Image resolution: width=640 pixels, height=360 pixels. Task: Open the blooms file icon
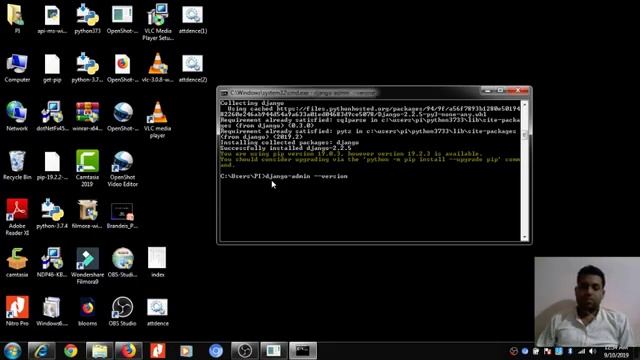click(x=87, y=311)
